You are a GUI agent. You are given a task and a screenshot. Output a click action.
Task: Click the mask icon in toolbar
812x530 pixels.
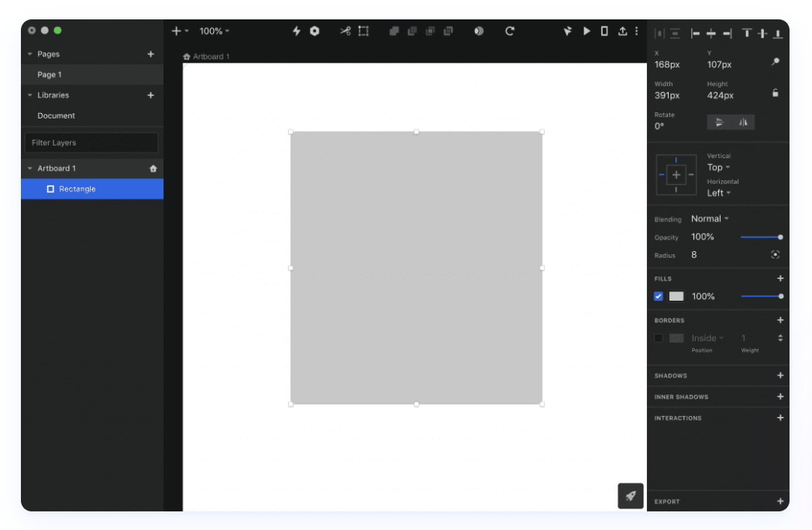click(x=479, y=31)
